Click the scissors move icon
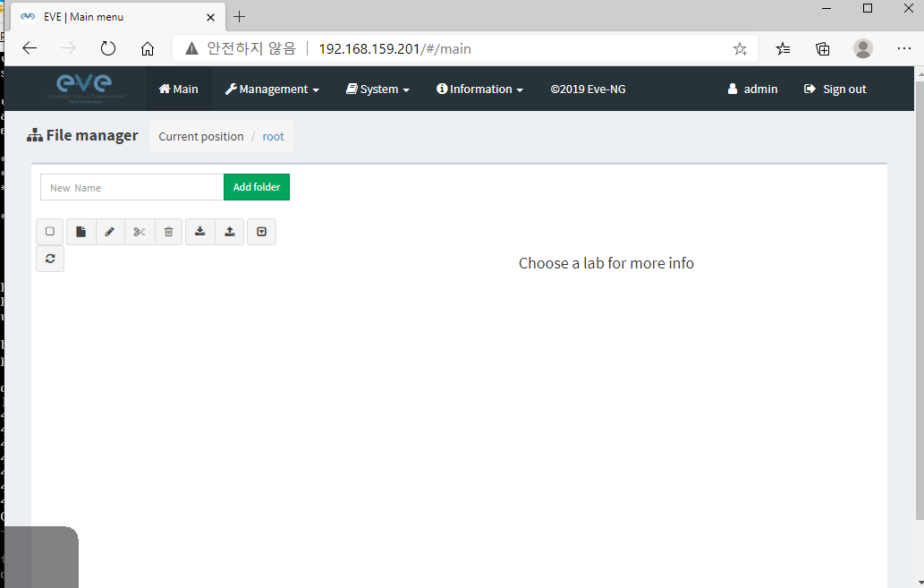Image resolution: width=924 pixels, height=588 pixels. pos(139,232)
